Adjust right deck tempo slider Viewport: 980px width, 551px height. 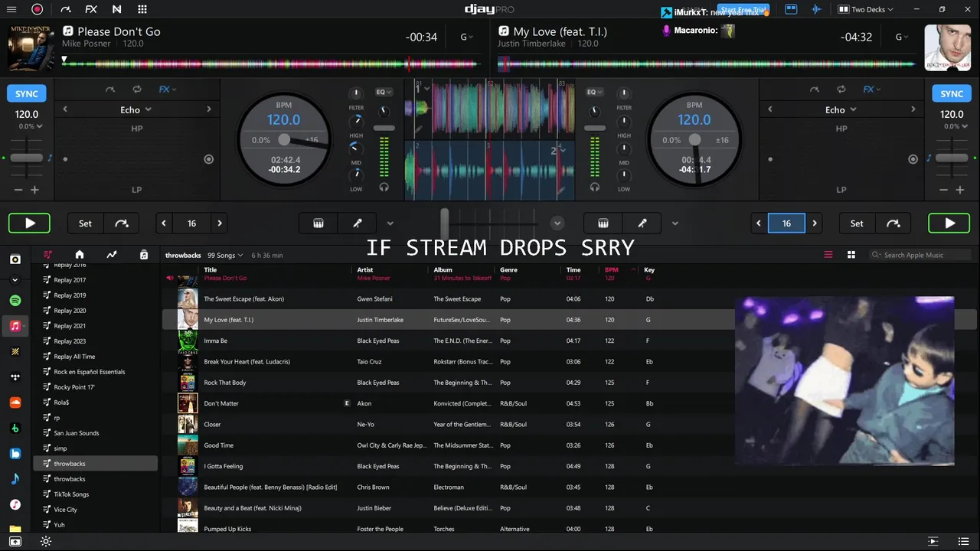pos(952,158)
